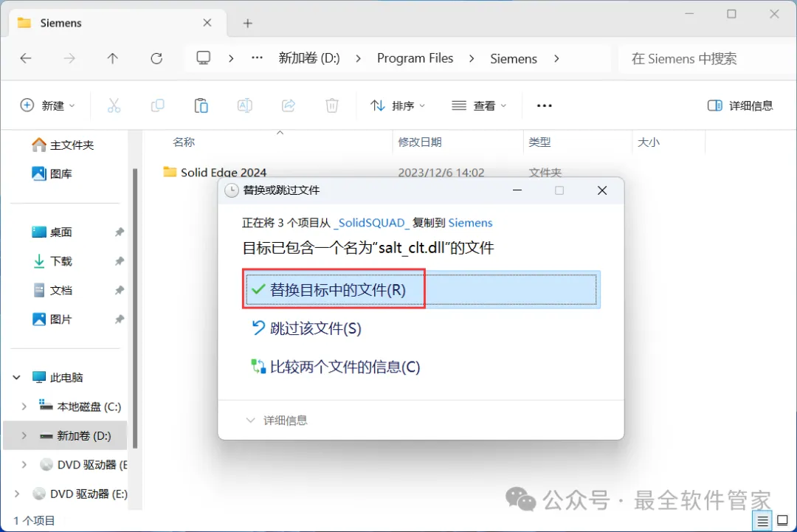Unpin 图片 from quick access

tap(119, 319)
